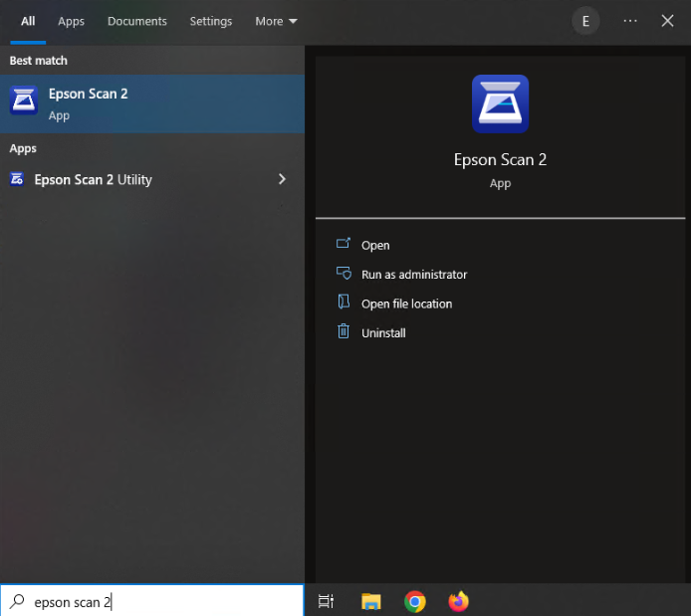Switch to the Settings tab
Screen dimensions: 691x616
pos(211,21)
